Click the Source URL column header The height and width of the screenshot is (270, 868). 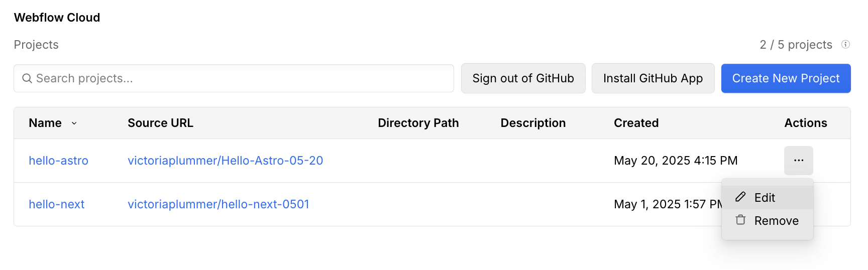[160, 123]
